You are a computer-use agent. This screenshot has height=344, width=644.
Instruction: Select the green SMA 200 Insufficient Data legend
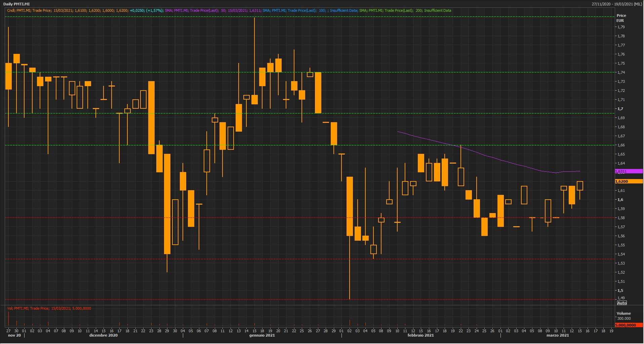point(405,10)
